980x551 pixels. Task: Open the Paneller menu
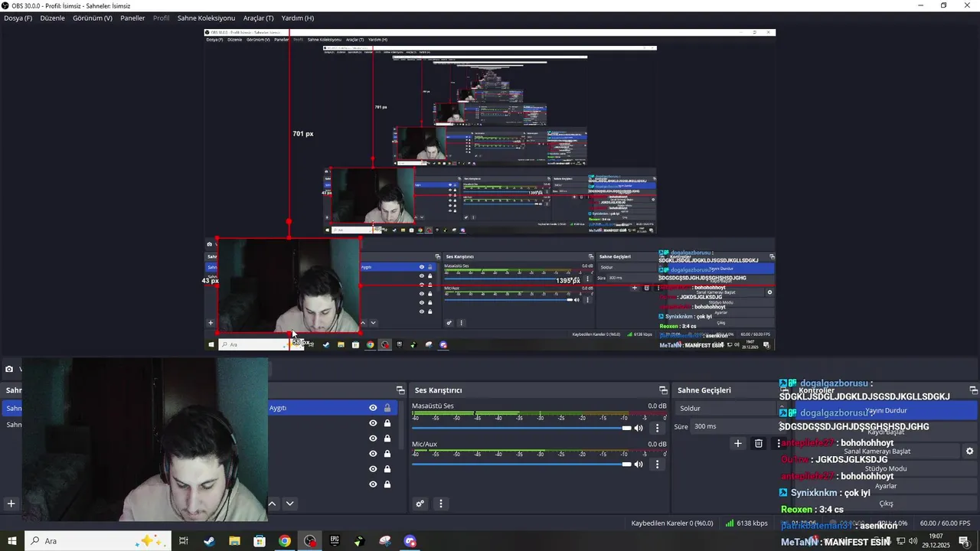tap(132, 18)
